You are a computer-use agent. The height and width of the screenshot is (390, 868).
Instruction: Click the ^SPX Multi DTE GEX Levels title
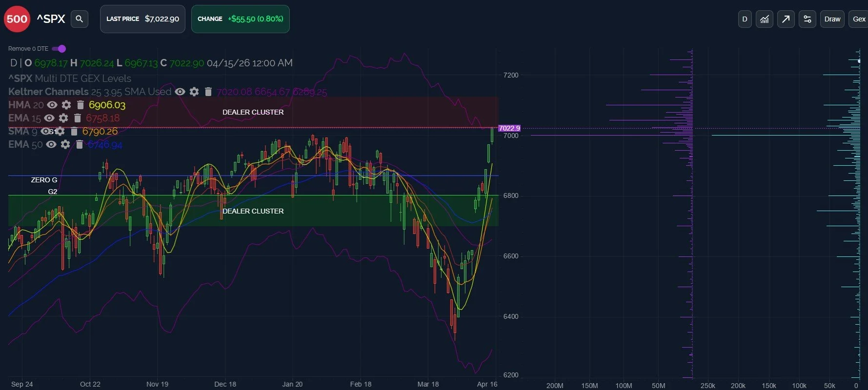coord(70,78)
